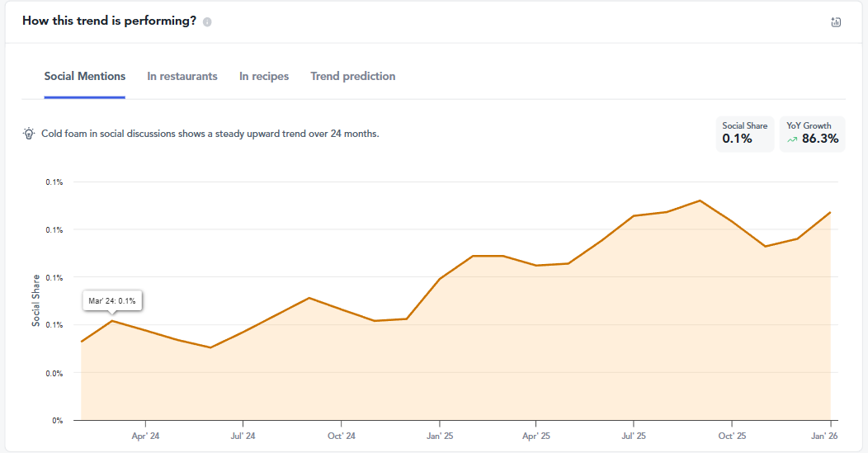Open the chart options icon at top right
This screenshot has height=453, width=868.
tap(836, 22)
